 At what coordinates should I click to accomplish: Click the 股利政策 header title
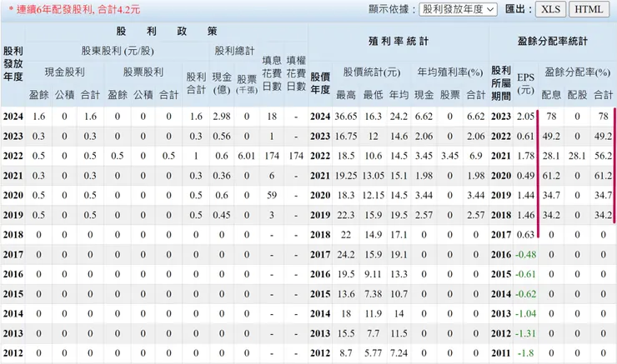167,31
